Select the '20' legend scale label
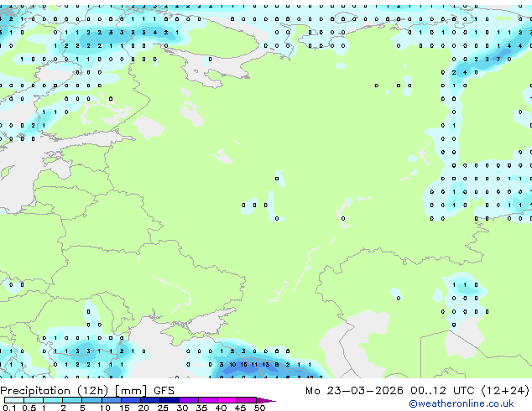 143,408
